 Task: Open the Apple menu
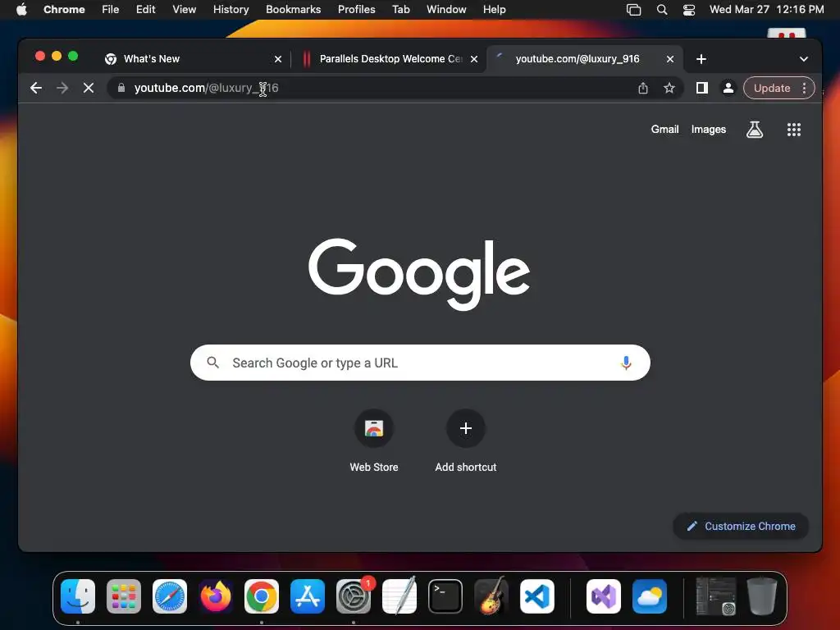coord(21,10)
